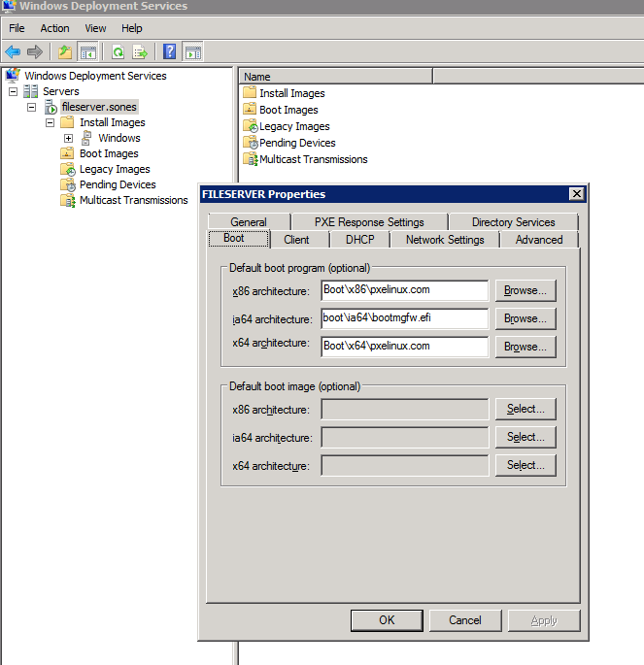The image size is (644, 665).
Task: Expand the Windows image group node
Action: click(x=68, y=138)
